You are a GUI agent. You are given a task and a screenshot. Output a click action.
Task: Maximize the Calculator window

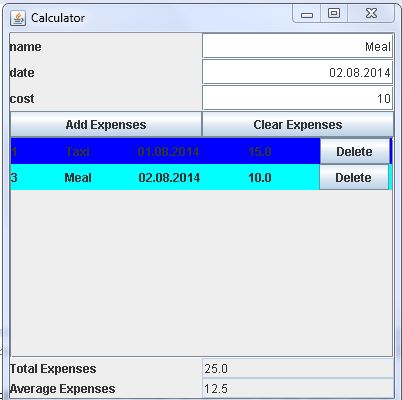334,14
